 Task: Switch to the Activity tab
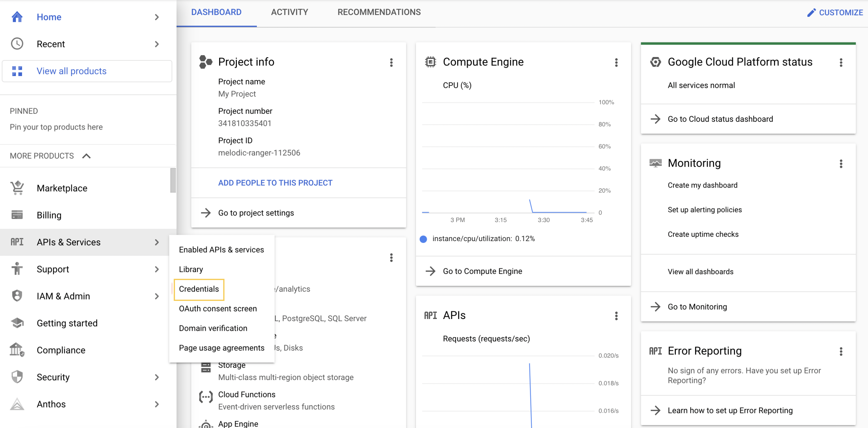tap(290, 12)
